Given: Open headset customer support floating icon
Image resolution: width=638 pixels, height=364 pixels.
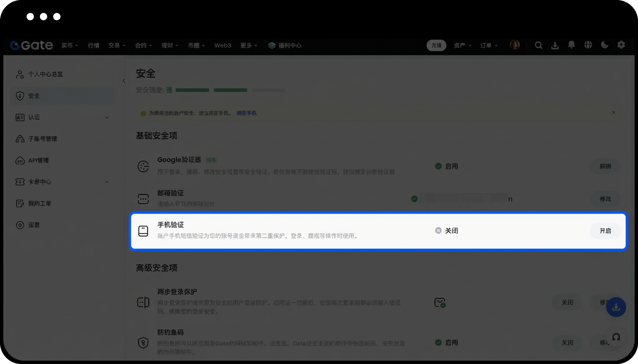Looking at the screenshot, I should (616, 337).
